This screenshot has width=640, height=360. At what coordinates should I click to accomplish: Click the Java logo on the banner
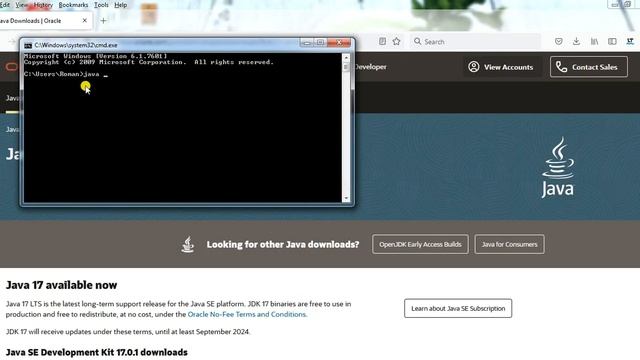tap(558, 167)
